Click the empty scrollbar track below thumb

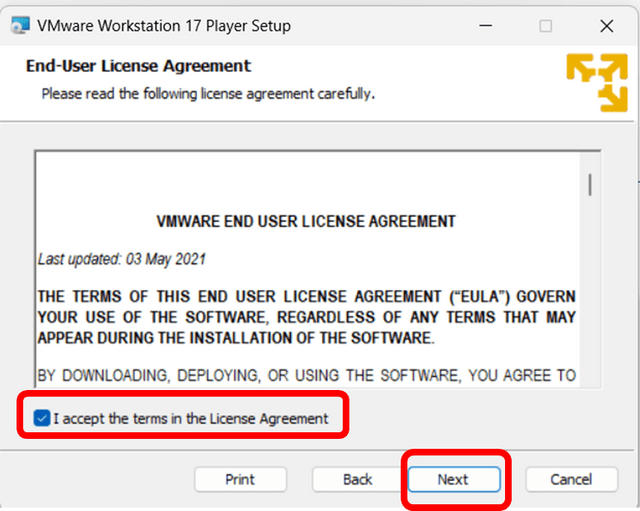pos(590,300)
